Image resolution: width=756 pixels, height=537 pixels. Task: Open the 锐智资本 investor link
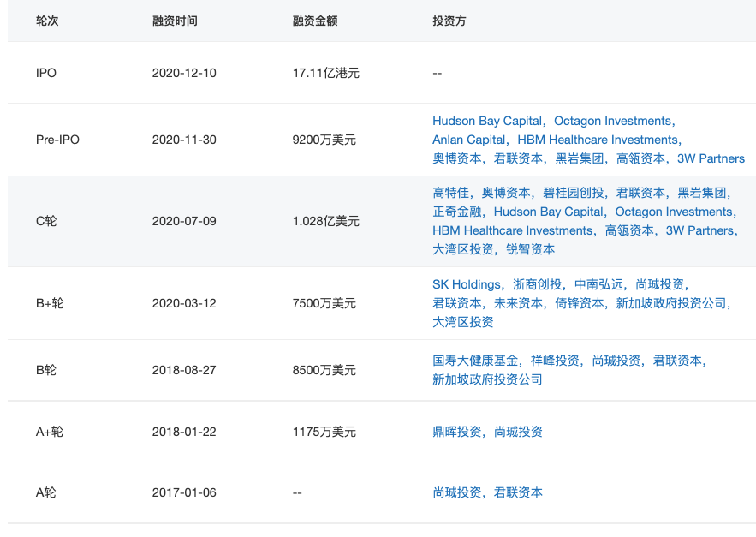click(x=530, y=249)
